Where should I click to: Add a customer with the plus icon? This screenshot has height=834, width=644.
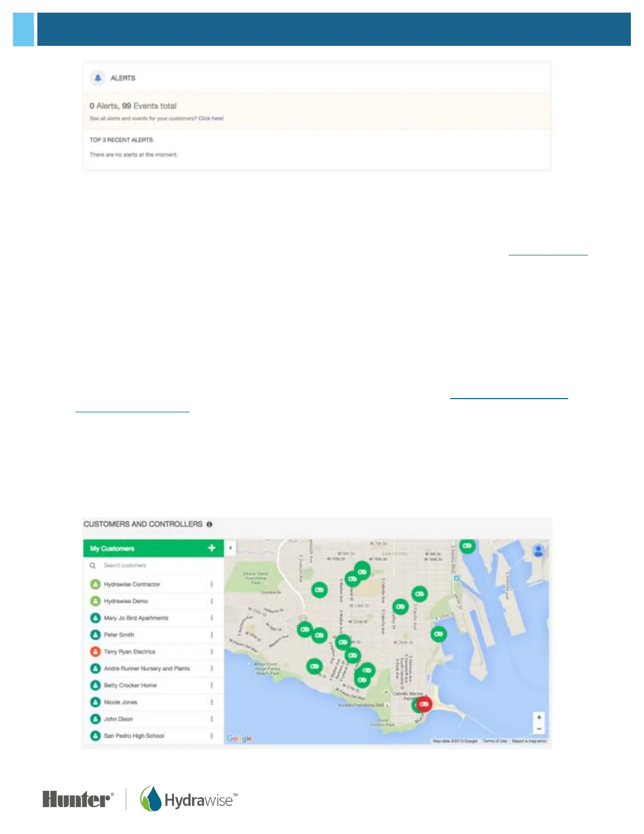click(x=212, y=548)
